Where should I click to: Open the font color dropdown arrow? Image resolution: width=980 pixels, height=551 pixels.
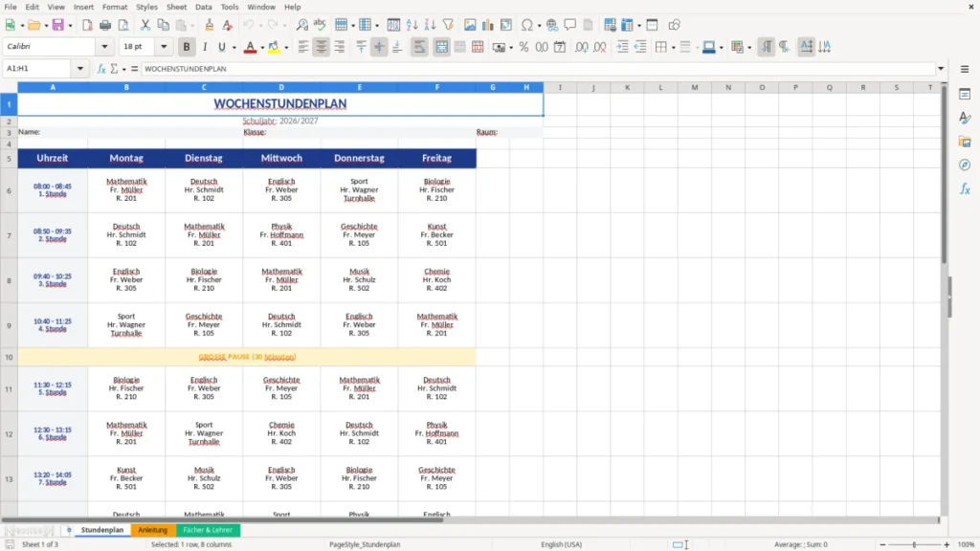262,48
